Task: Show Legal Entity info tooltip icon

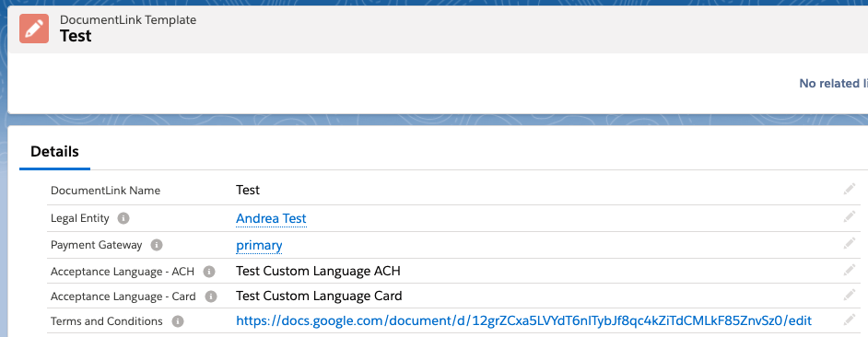Action: point(123,218)
